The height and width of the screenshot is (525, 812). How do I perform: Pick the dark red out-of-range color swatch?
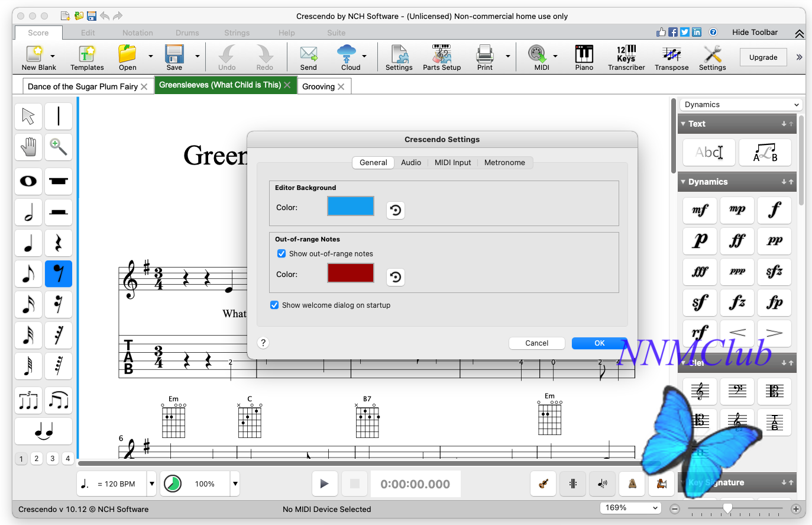click(351, 273)
